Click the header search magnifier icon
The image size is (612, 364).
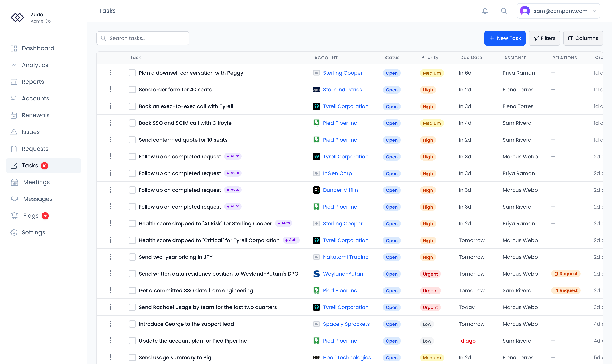pos(504,11)
